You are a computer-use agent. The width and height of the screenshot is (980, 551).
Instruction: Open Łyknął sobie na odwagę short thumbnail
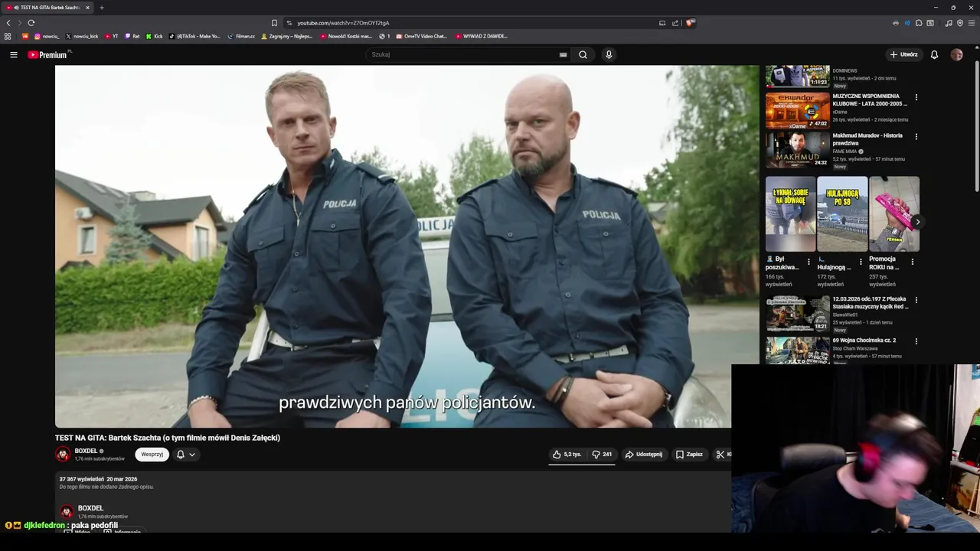click(x=791, y=214)
